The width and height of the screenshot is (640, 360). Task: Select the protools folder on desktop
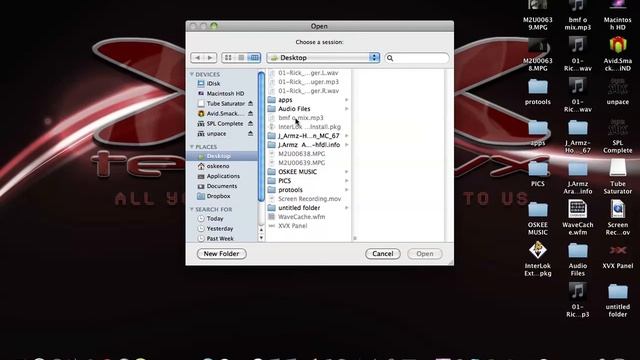tap(538, 92)
